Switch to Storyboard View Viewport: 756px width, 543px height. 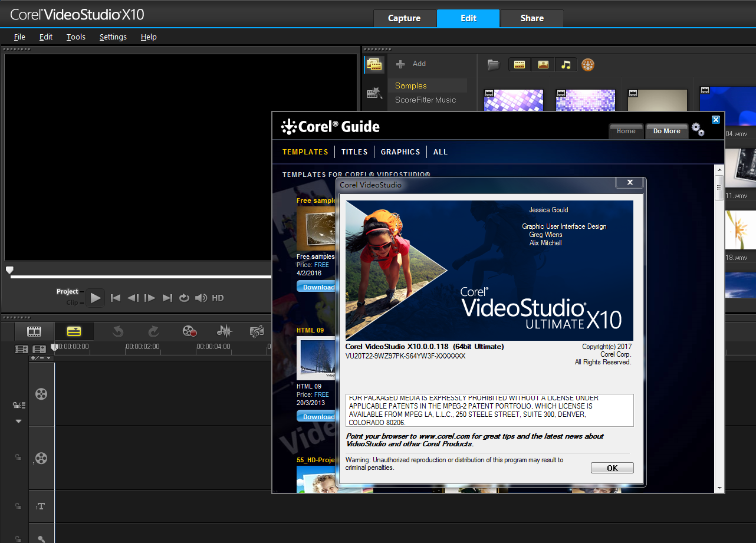(34, 332)
